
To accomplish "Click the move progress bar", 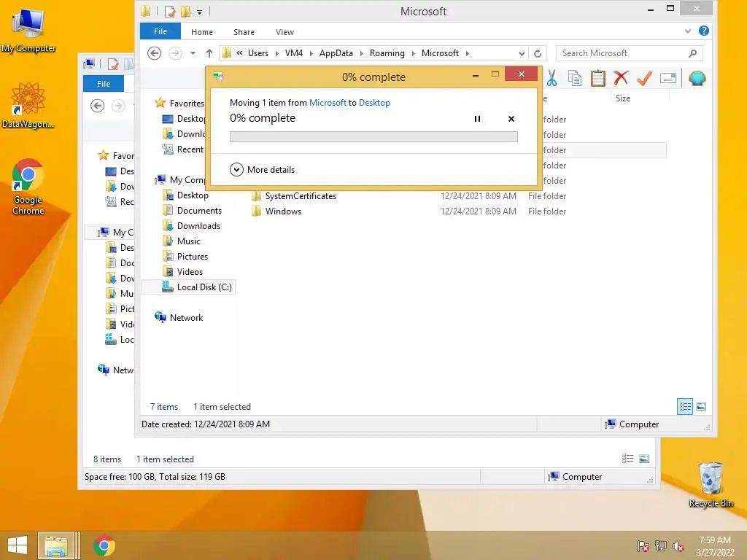I will pyautogui.click(x=373, y=136).
